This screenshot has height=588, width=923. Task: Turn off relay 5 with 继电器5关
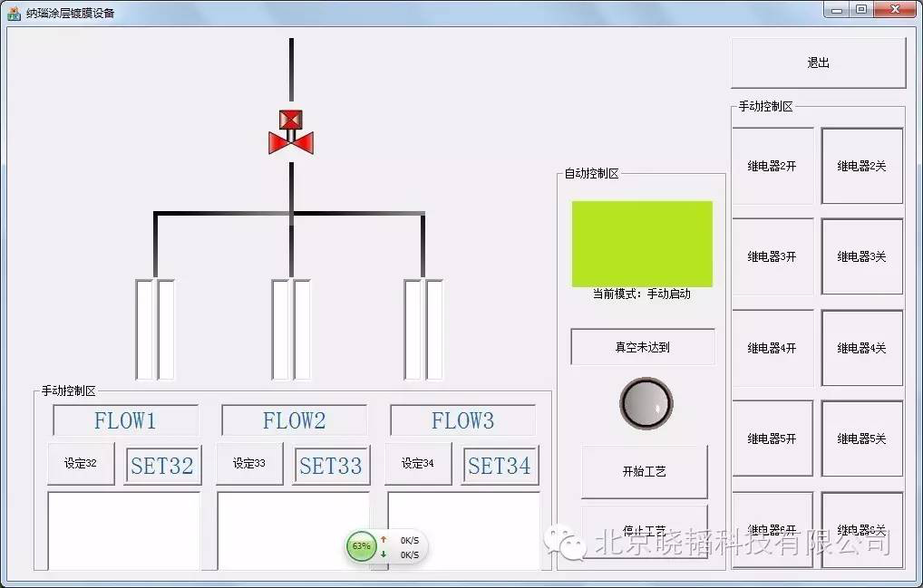[861, 439]
